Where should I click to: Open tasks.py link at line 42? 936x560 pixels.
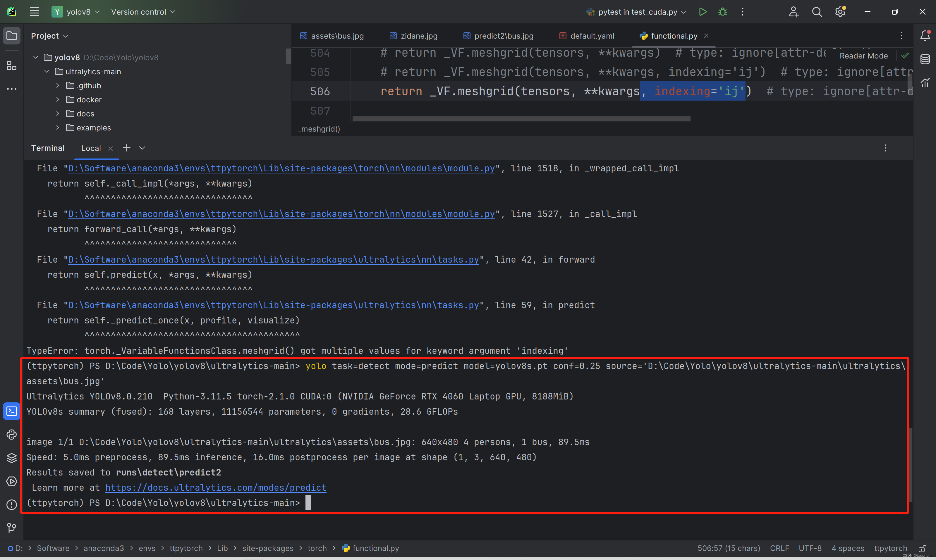pyautogui.click(x=273, y=260)
